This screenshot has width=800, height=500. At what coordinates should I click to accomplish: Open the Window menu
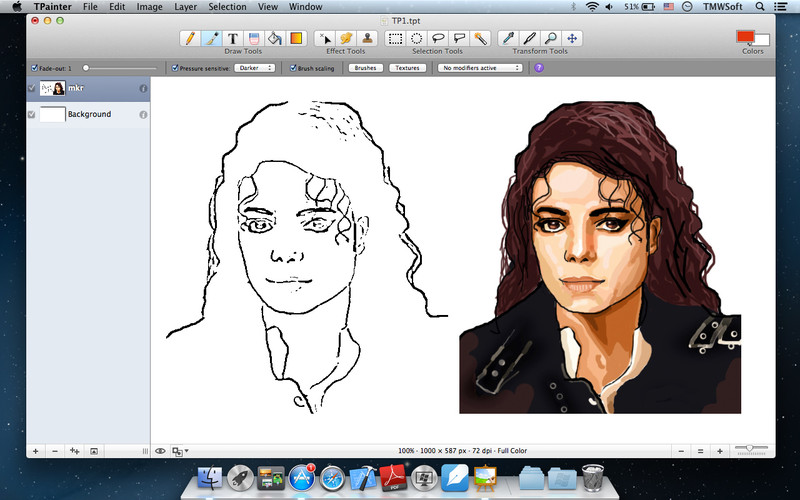306,7
